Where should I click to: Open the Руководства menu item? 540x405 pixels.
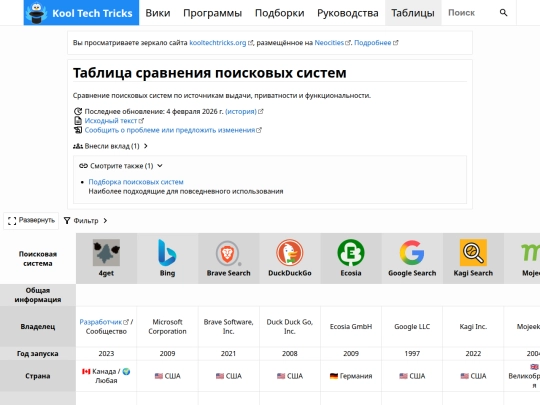[x=347, y=13]
